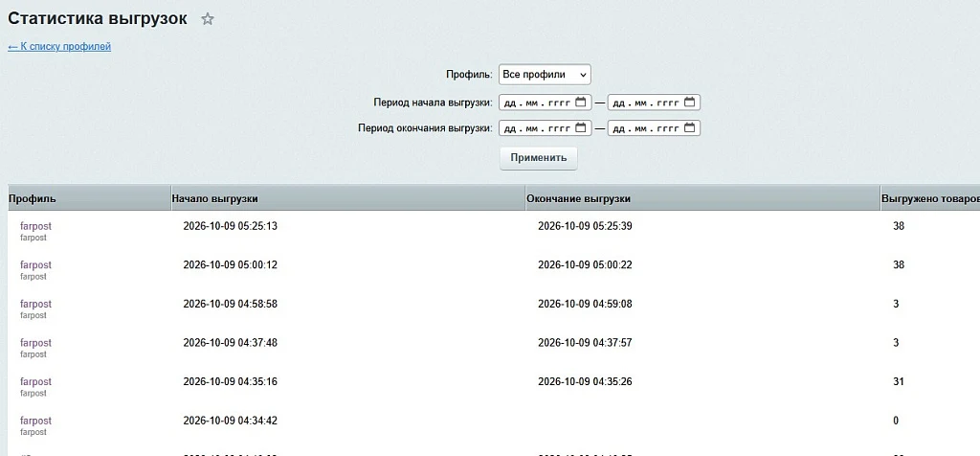The image size is (980, 456).
Task: Select start time 2026-10-09 04:37:48
Action: (230, 343)
